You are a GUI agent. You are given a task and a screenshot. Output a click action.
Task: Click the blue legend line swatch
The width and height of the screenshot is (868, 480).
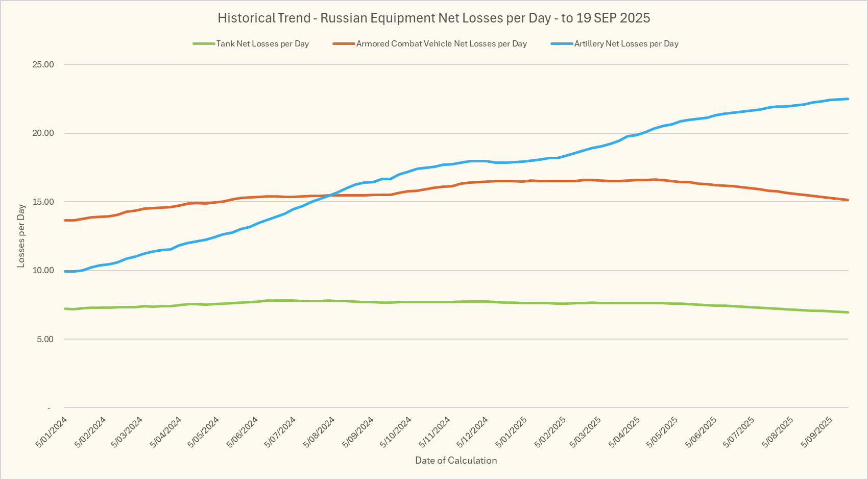tap(562, 44)
